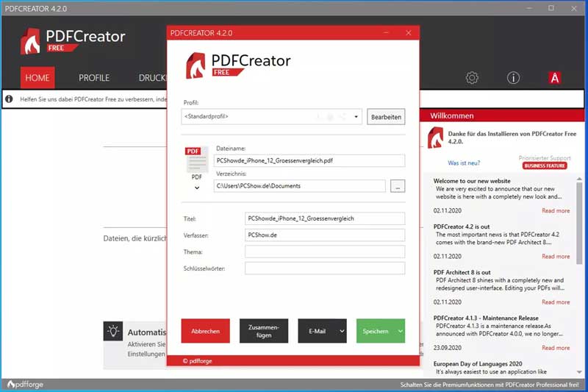The width and height of the screenshot is (588, 392).
Task: Switch to the PROFILE tab
Action: pos(94,78)
